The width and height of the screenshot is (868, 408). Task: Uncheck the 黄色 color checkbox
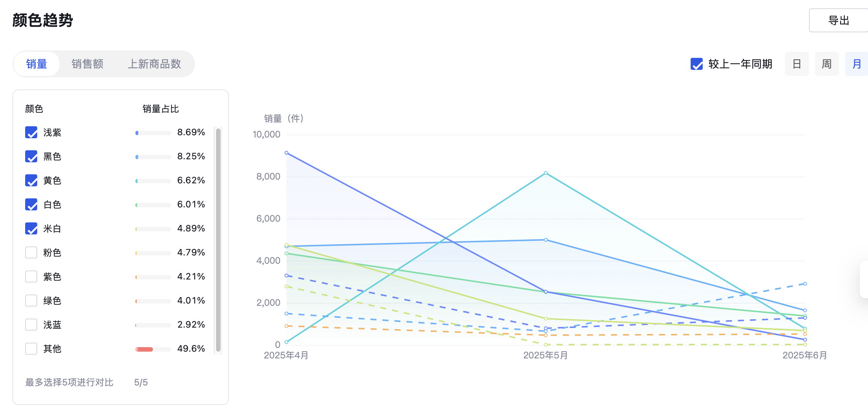click(31, 180)
